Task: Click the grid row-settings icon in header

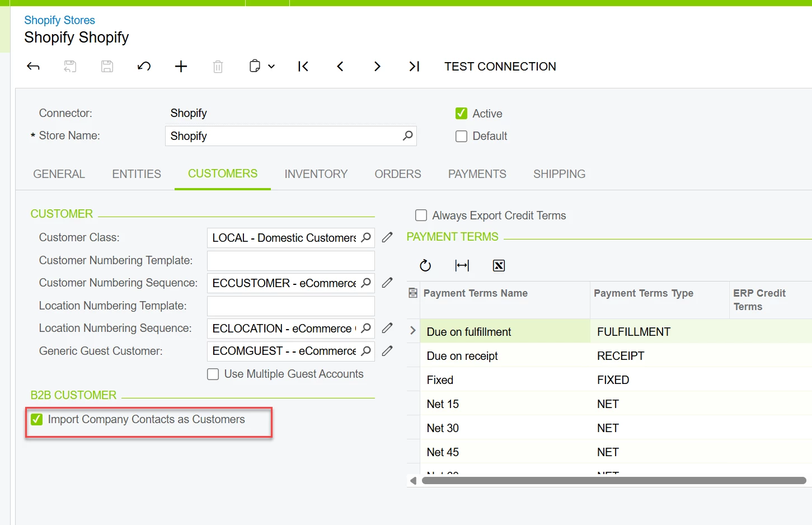Action: (413, 293)
